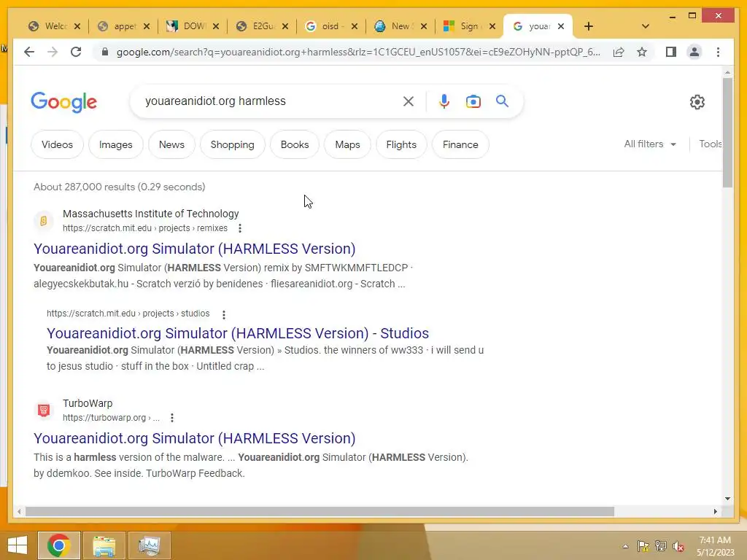Click the Scratch site favicon in first result

pyautogui.click(x=43, y=220)
